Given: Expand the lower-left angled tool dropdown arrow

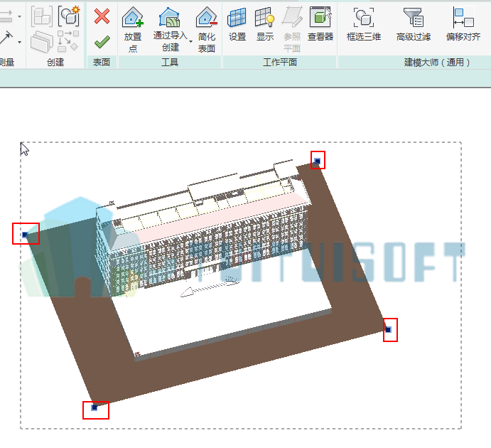Looking at the screenshot, I should point(19,42).
